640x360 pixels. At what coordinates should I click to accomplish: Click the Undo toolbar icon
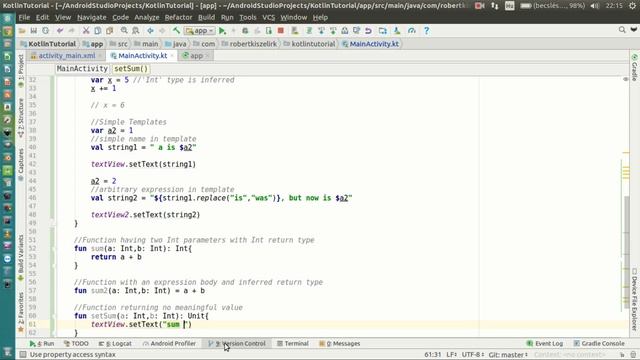point(60,31)
